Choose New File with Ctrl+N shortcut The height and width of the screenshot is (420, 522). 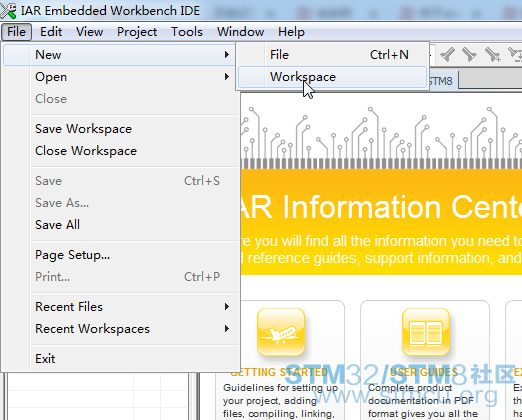pyautogui.click(x=332, y=55)
